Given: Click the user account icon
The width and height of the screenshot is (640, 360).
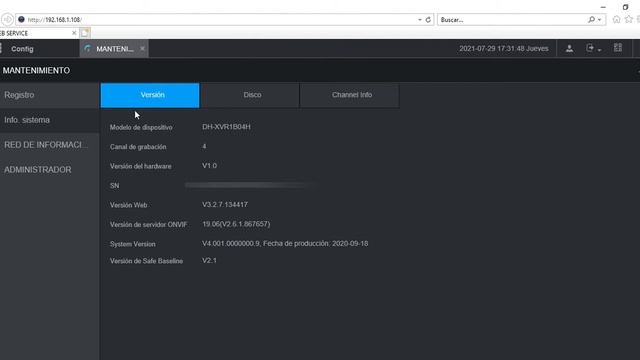Looking at the screenshot, I should pyautogui.click(x=569, y=49).
